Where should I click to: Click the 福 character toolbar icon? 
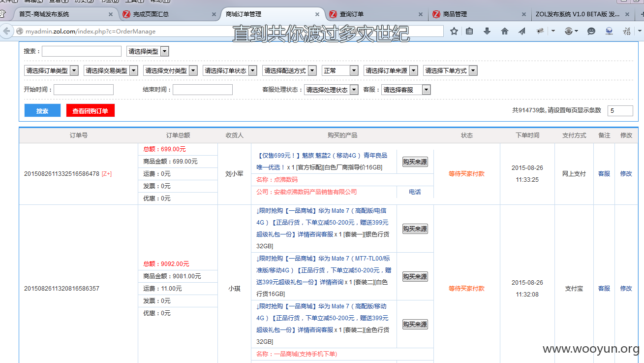(x=627, y=31)
